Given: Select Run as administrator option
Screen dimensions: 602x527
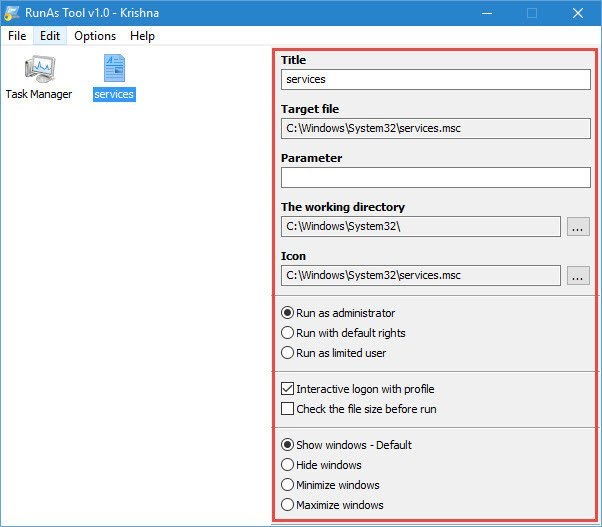Looking at the screenshot, I should coord(288,313).
